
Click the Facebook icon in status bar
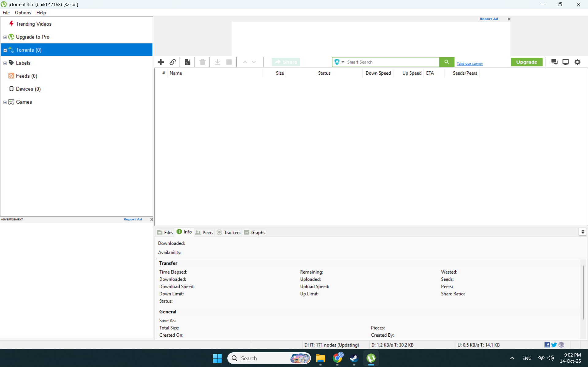(x=547, y=345)
